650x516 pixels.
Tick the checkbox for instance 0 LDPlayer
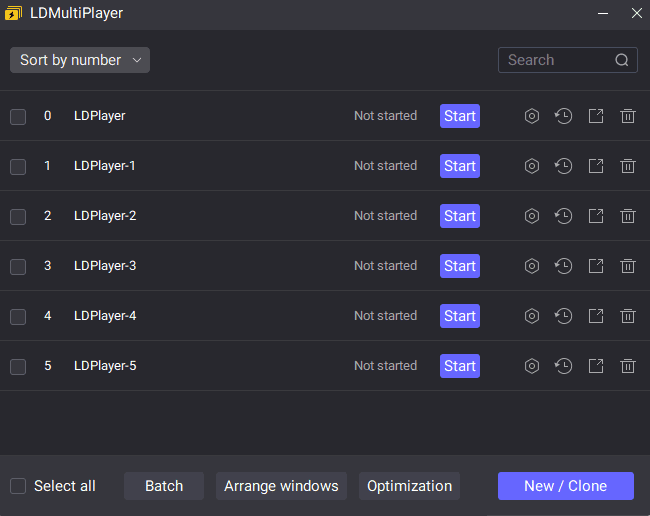click(x=18, y=117)
